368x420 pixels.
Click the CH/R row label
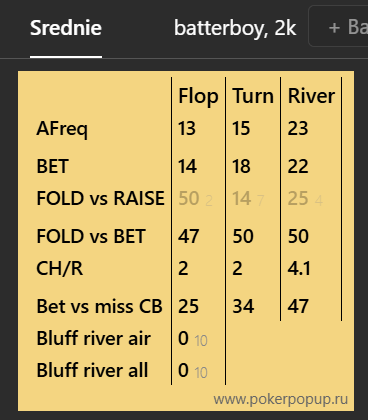59,268
